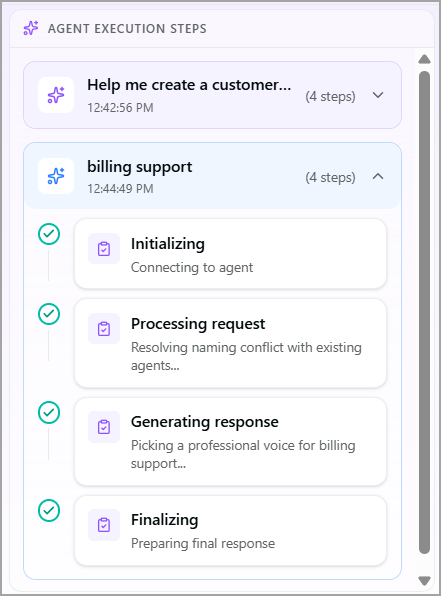The height and width of the screenshot is (596, 441).
Task: Open the Processing request step card
Action: click(230, 343)
